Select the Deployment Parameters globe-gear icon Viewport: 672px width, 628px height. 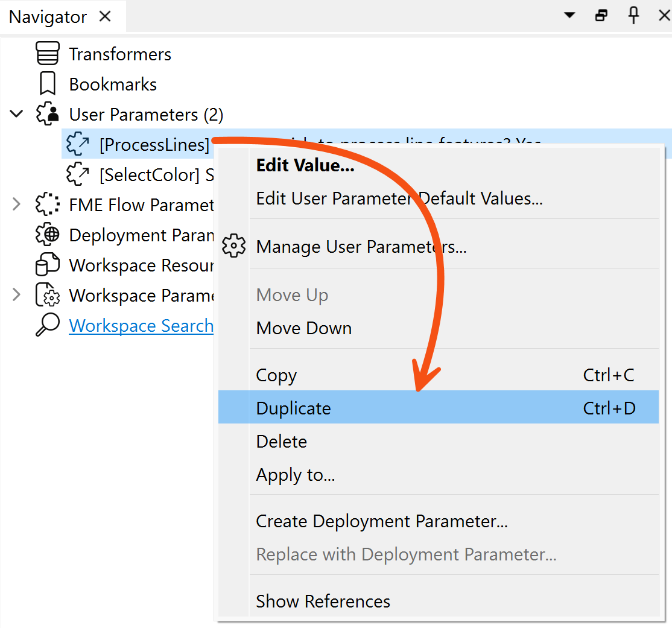click(47, 235)
